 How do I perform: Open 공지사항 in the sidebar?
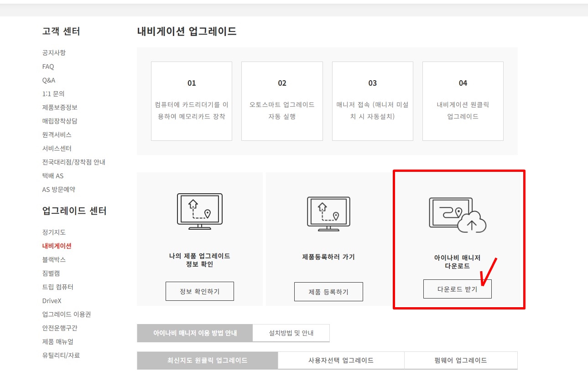54,53
